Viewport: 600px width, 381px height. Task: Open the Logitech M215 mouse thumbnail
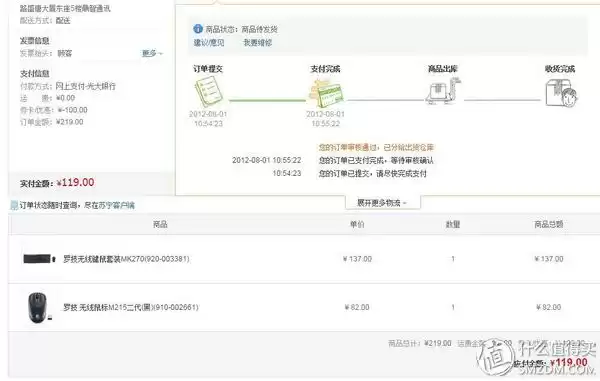tap(39, 308)
